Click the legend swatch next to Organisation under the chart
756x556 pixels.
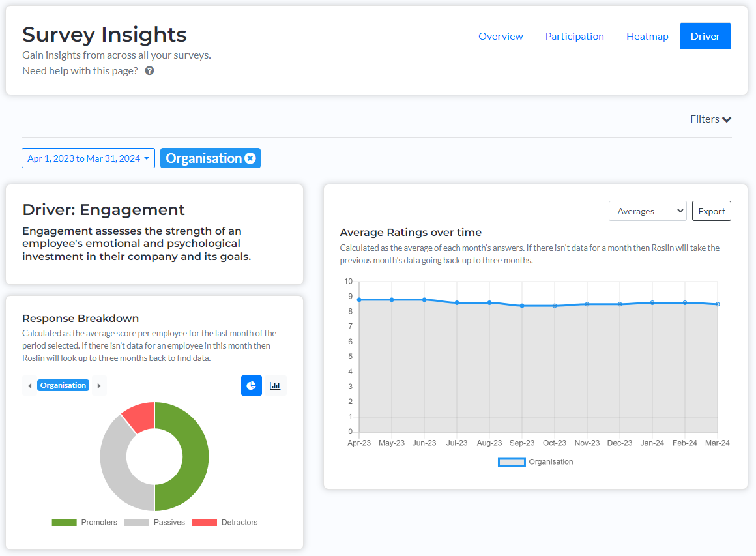(512, 461)
